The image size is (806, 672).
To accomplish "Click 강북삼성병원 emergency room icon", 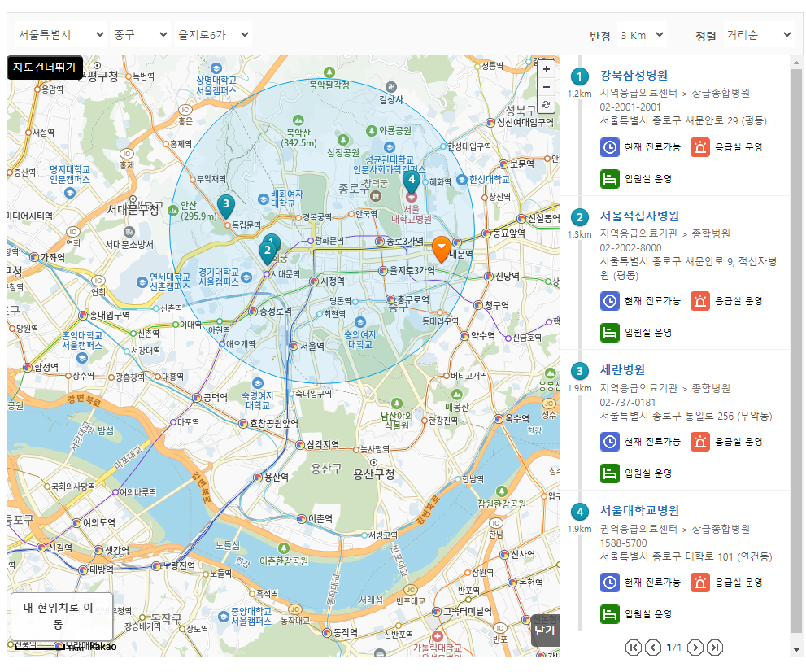I will pyautogui.click(x=699, y=147).
